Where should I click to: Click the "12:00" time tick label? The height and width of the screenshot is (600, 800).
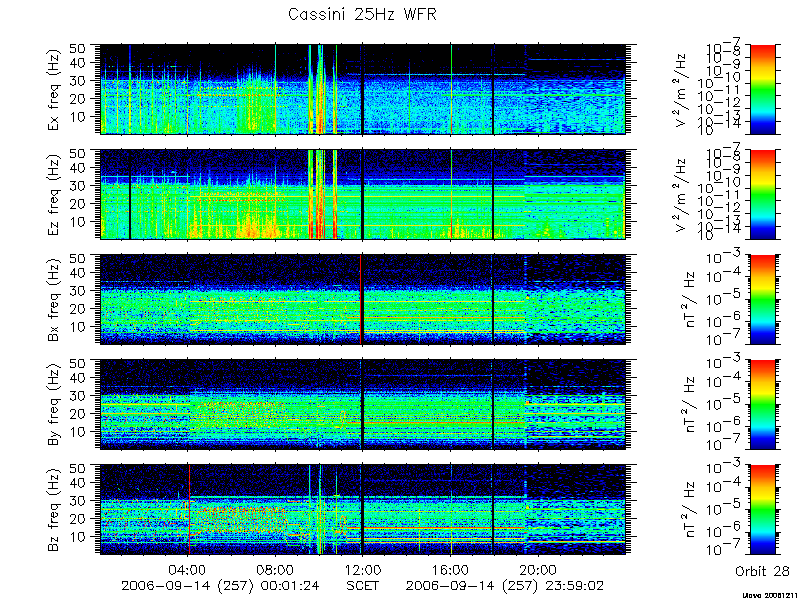click(363, 569)
